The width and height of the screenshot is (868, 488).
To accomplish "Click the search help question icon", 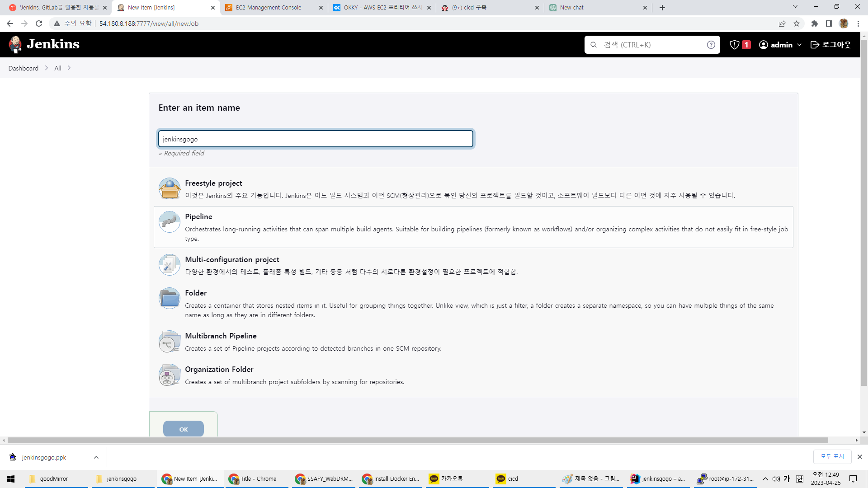I will 711,45.
